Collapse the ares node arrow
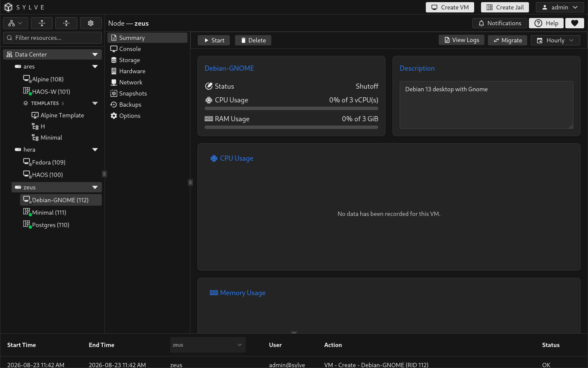The image size is (588, 368). [95, 66]
